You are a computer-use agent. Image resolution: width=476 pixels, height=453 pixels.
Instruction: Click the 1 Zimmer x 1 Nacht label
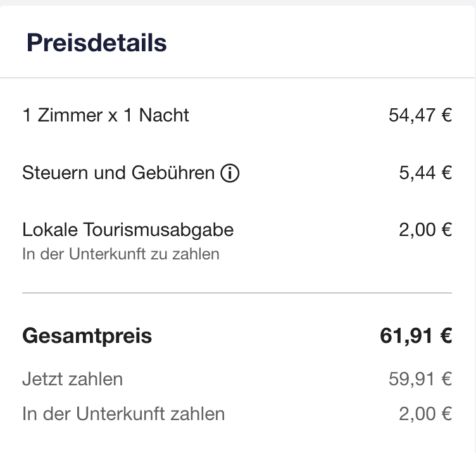[x=106, y=115]
